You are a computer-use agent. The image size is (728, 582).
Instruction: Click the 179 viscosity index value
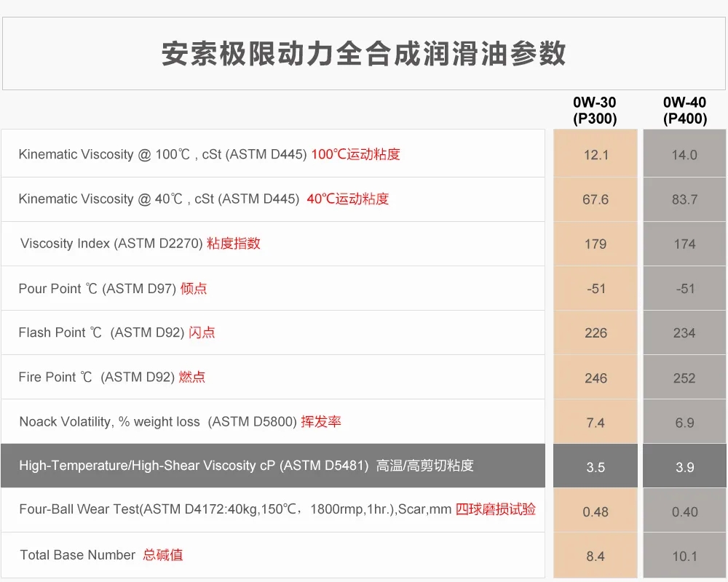[596, 244]
